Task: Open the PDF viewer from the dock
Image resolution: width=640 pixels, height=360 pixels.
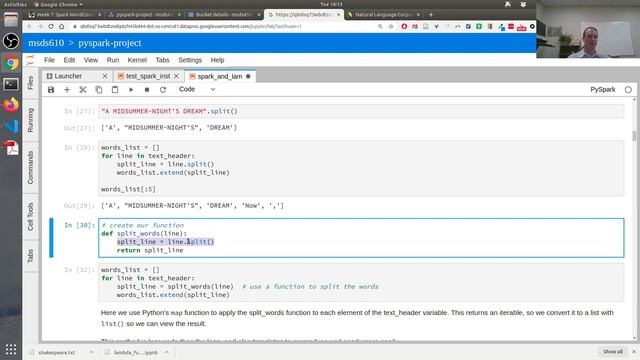Action: point(11,148)
